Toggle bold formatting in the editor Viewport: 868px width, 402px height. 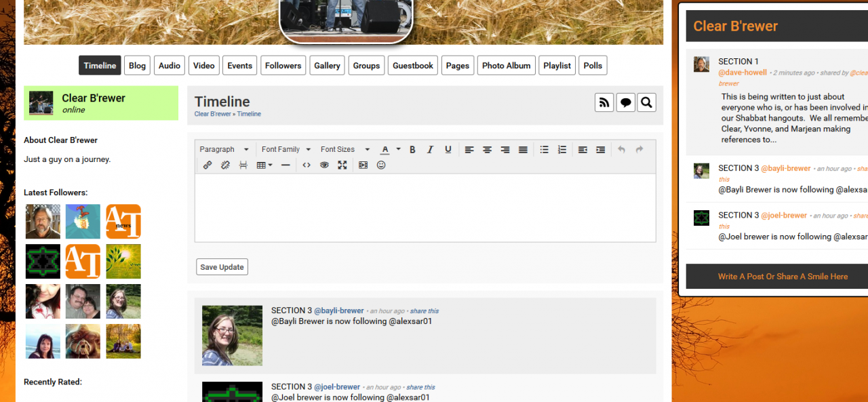point(412,149)
